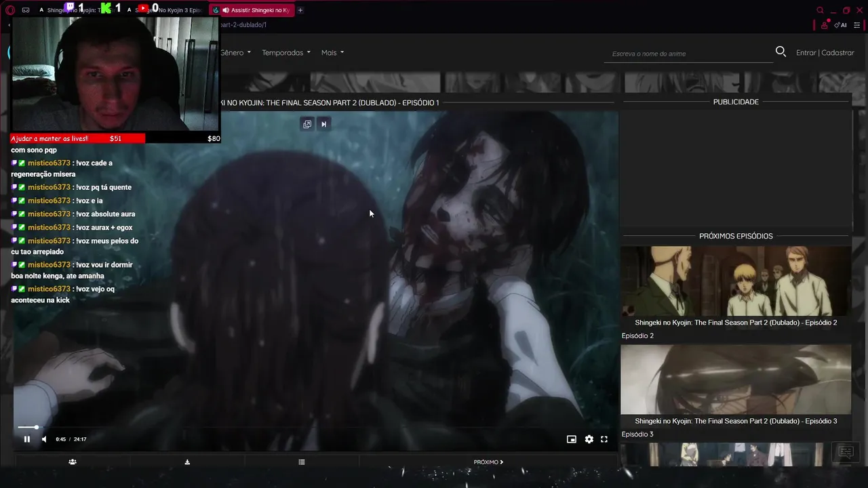Viewport: 868px width, 488px height.
Task: Download the episode via download icon
Action: pos(187,462)
